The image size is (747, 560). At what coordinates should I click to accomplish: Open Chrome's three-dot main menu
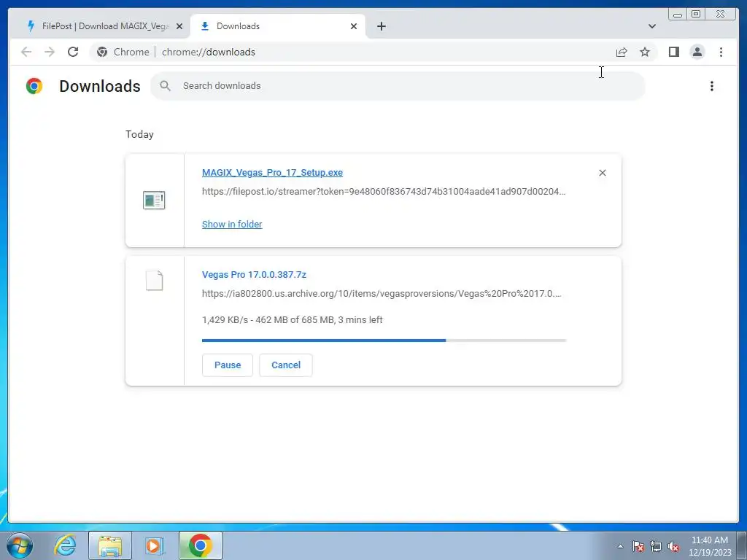721,52
